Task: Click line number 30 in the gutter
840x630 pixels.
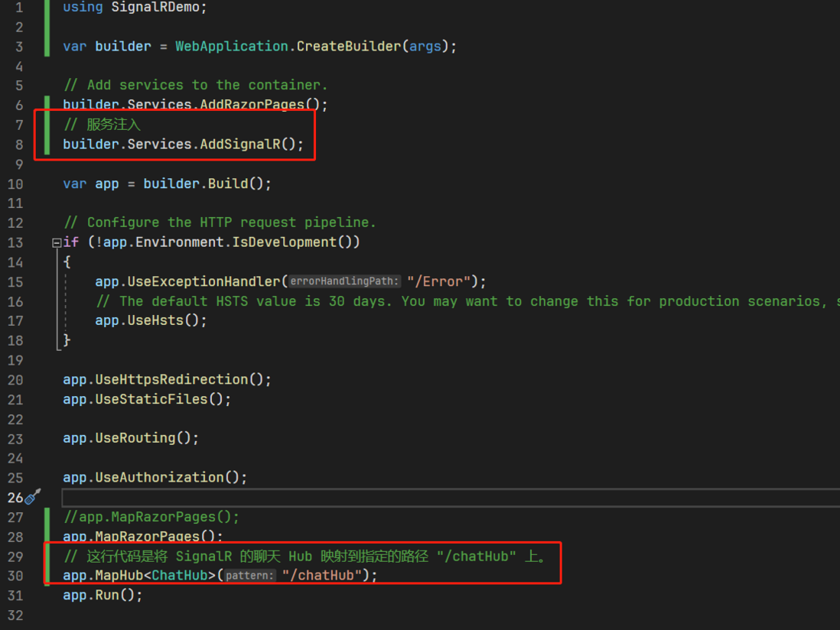Action: [x=15, y=576]
